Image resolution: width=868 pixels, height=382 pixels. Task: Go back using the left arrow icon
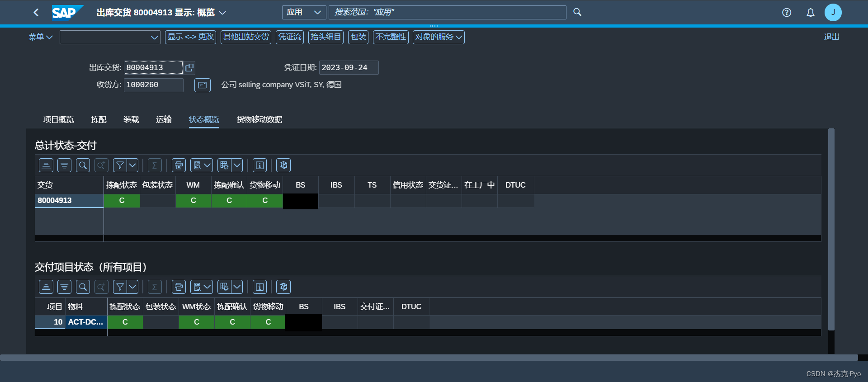point(36,13)
